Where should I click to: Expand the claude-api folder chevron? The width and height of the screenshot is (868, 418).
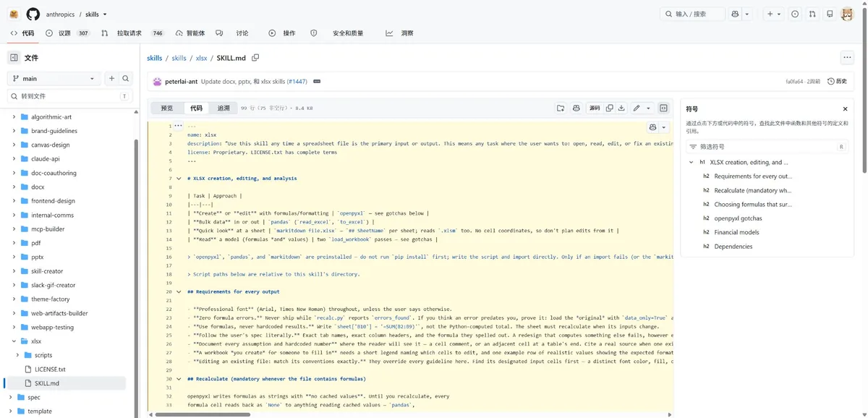coord(14,159)
